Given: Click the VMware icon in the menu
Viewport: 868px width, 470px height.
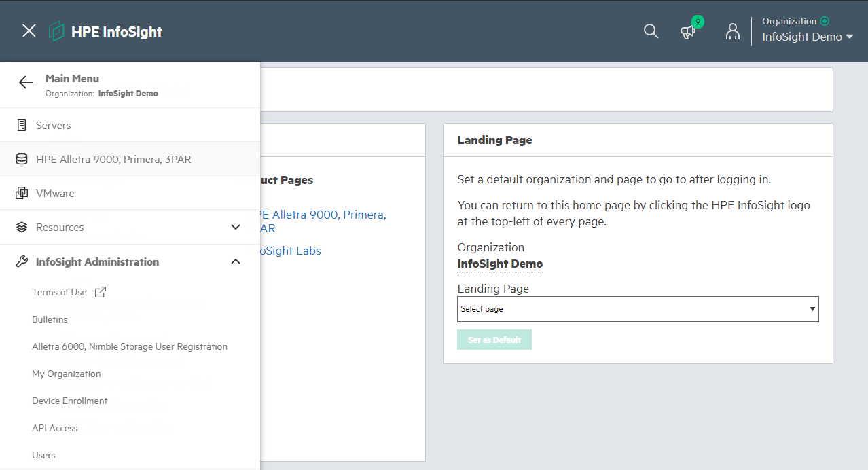Looking at the screenshot, I should 21,193.
